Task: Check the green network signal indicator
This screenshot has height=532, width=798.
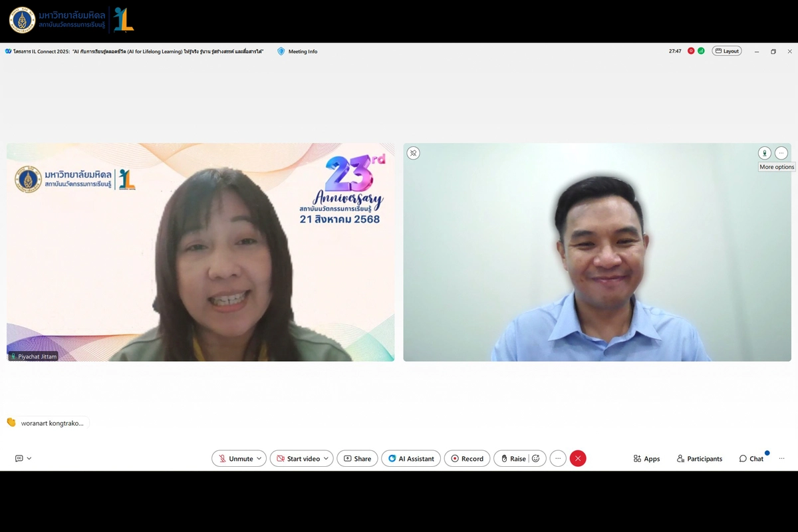Action: [701, 51]
